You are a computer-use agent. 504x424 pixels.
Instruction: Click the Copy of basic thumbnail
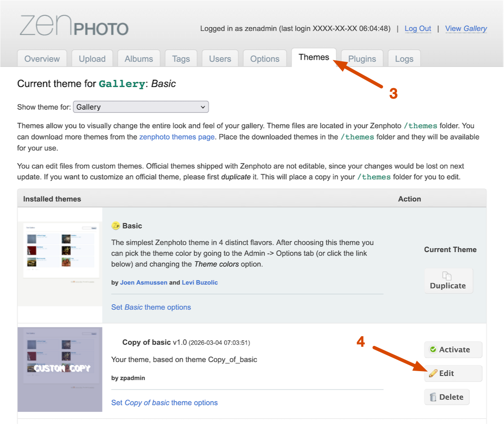tap(60, 369)
